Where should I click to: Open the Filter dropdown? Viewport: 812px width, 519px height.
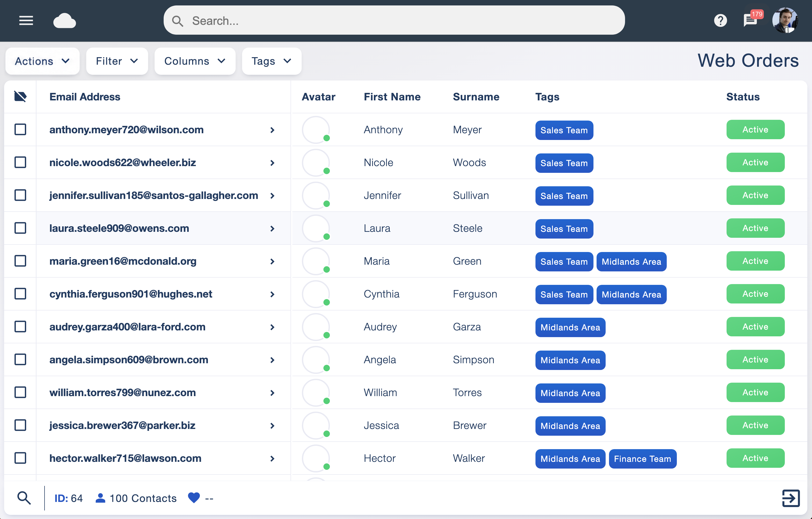[x=117, y=61]
